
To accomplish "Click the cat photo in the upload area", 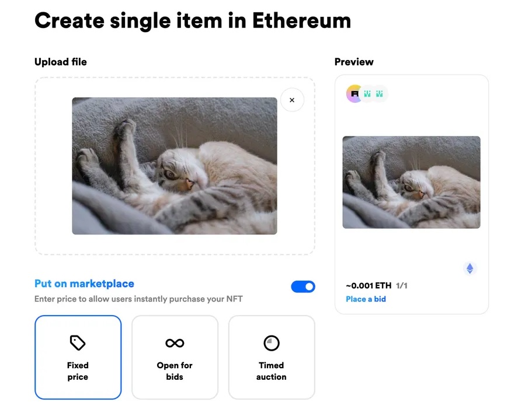I will (175, 166).
